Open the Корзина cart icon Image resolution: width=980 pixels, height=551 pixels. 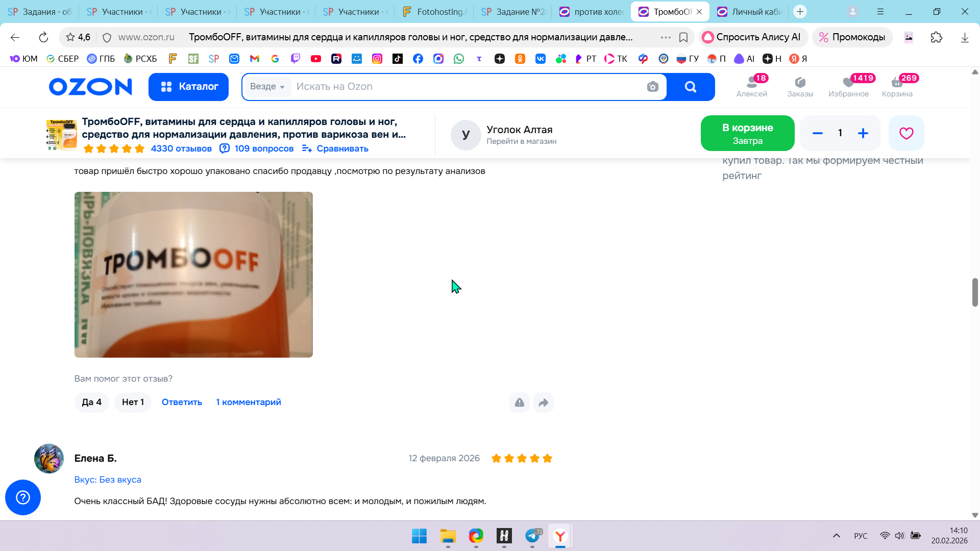897,86
